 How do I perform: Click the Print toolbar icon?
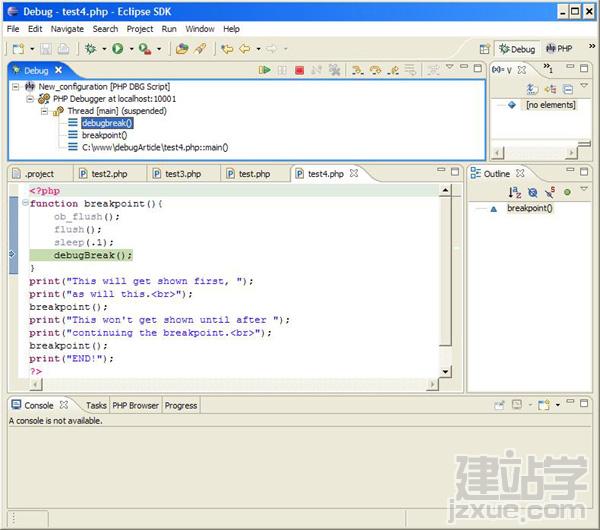coord(64,49)
